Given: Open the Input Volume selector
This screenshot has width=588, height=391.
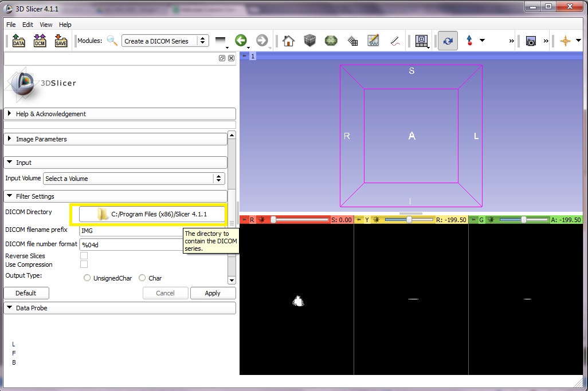Looking at the screenshot, I should click(x=134, y=178).
